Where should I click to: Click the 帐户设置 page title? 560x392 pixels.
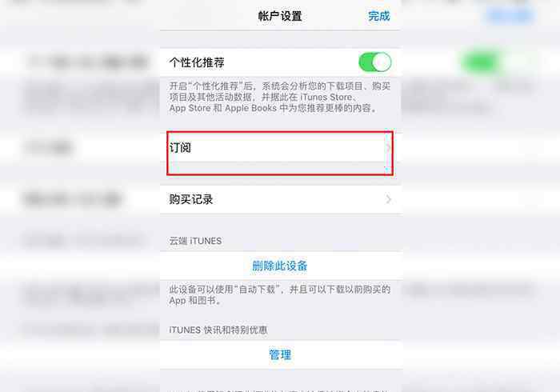pos(280,16)
